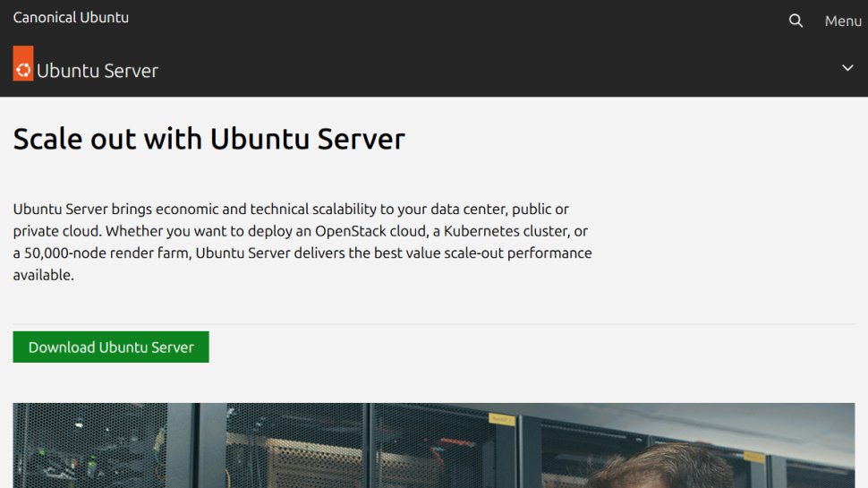Open the Menu navigation
The width and height of the screenshot is (868, 488).
(843, 21)
